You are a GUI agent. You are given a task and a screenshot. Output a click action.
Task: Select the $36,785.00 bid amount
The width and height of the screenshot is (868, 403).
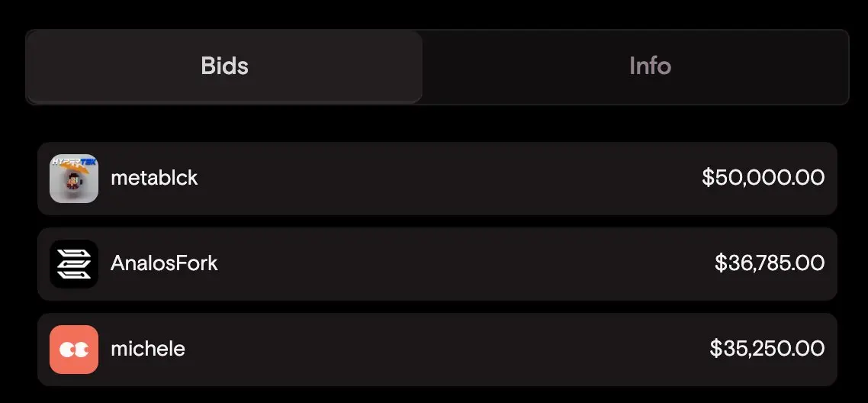770,263
